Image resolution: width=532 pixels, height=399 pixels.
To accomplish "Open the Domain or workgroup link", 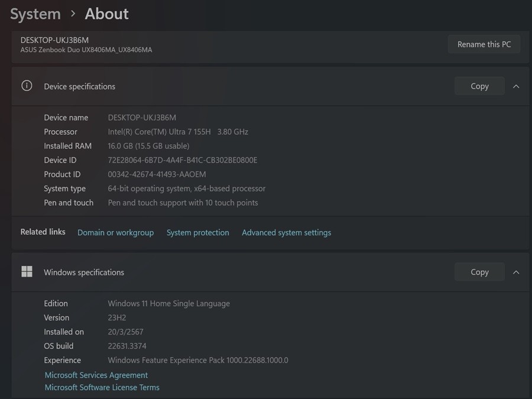I will coord(115,233).
